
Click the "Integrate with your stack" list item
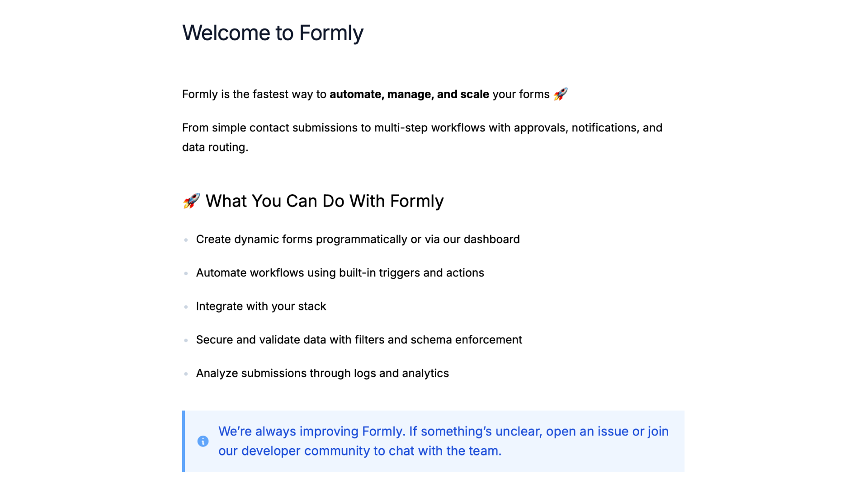coord(261,306)
